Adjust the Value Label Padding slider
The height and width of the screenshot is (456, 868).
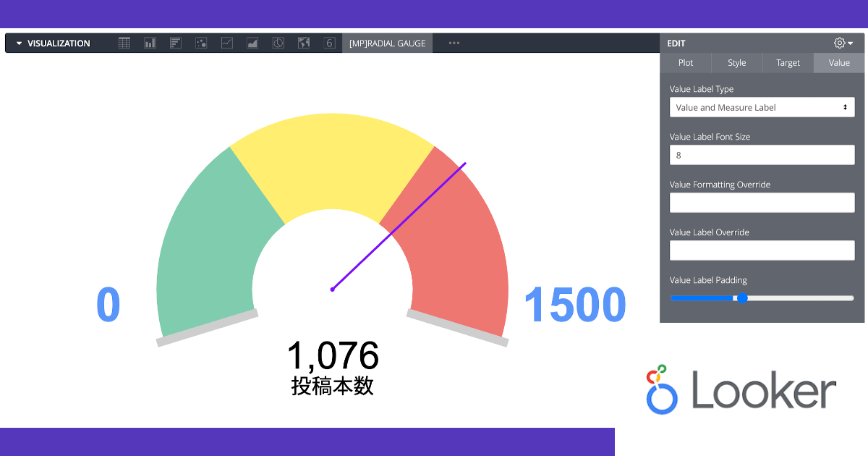[x=741, y=297]
